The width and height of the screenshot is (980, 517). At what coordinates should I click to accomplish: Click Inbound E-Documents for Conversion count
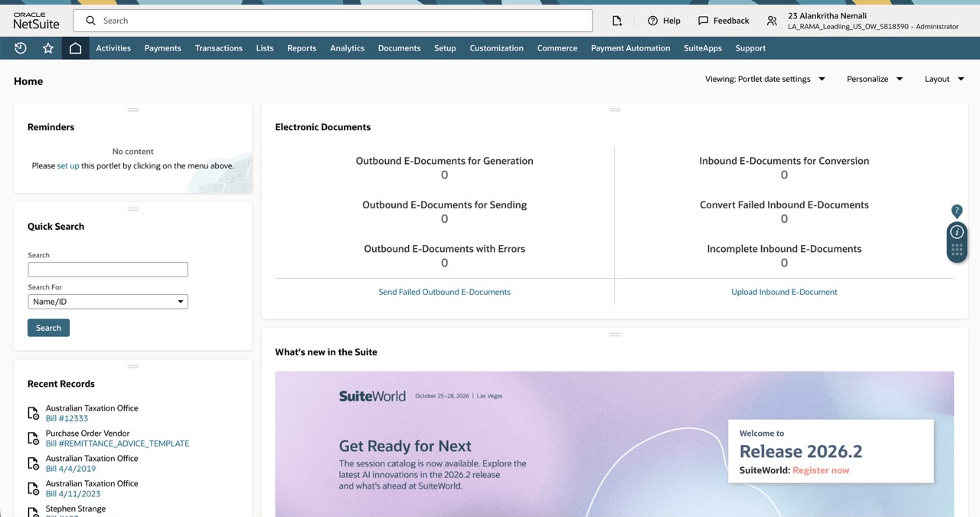[x=784, y=175]
